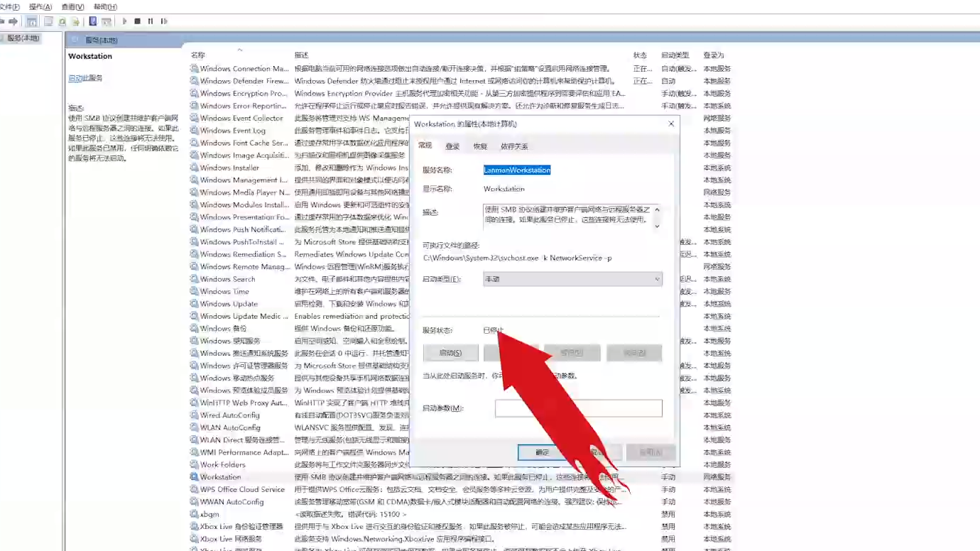The image size is (980, 551).
Task: Click the gear icon beside xbgm
Action: coord(194,514)
